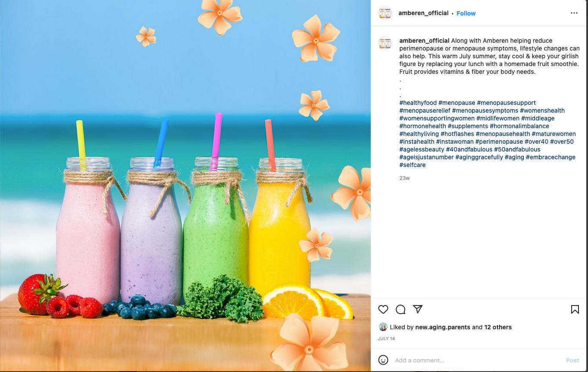Open the #hotflashes hashtag
The image size is (588, 372).
[x=457, y=134]
